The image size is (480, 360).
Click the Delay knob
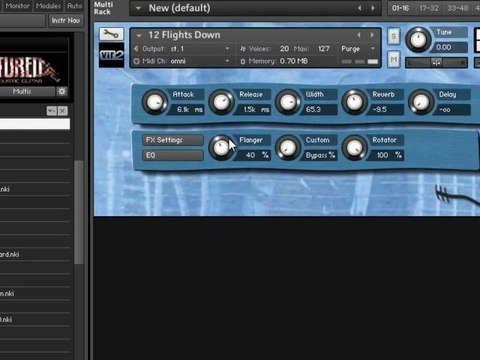(421, 102)
